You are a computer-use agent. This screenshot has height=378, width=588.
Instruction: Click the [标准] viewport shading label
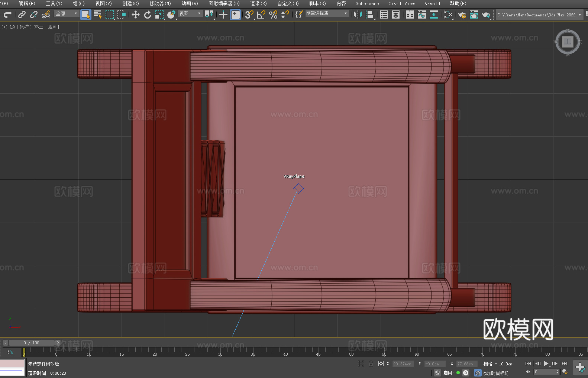pyautogui.click(x=26, y=27)
